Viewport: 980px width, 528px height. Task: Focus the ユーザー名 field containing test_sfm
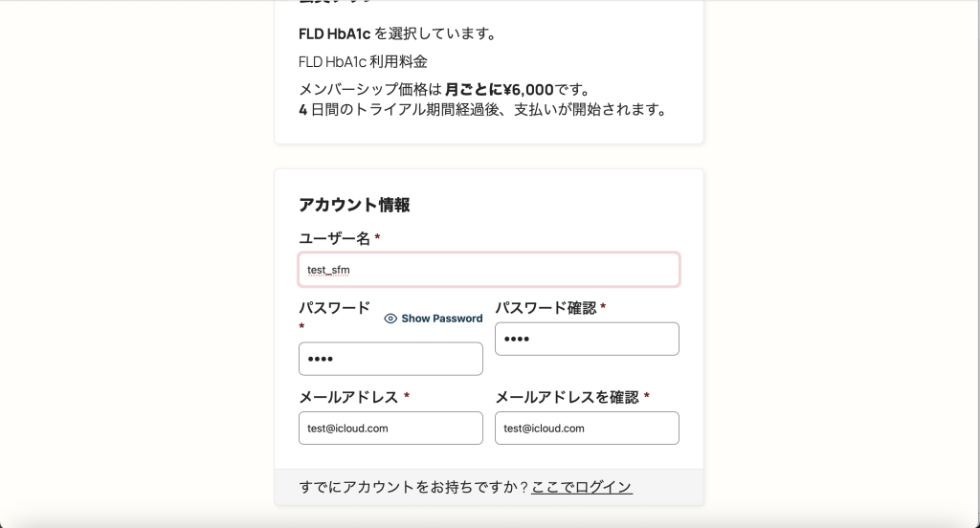[x=488, y=270]
